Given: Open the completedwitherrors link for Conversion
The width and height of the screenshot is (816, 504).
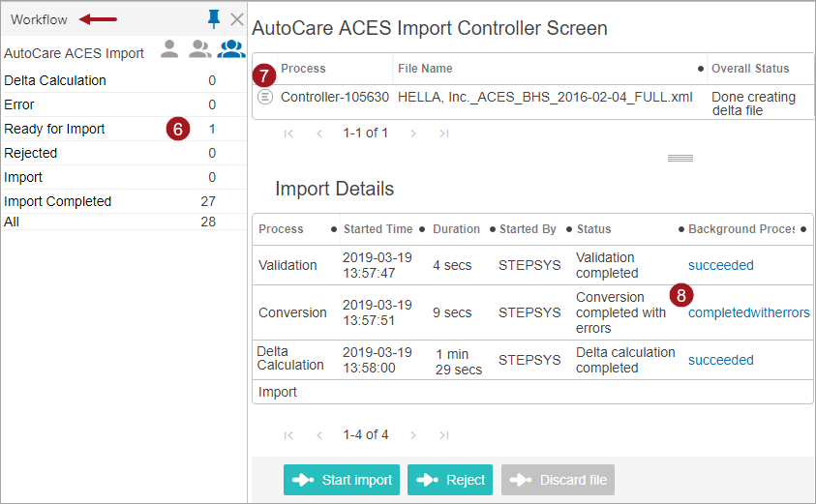Looking at the screenshot, I should tap(749, 312).
